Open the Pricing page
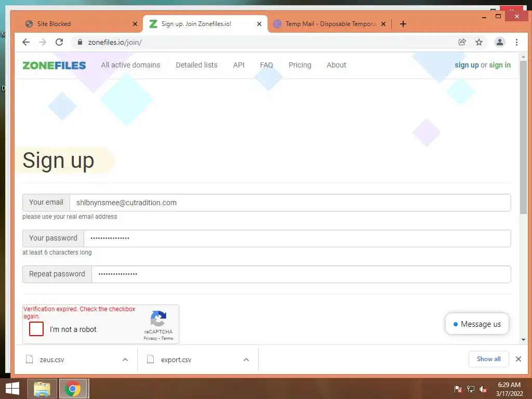Viewport: 532px width, 399px height. point(300,65)
